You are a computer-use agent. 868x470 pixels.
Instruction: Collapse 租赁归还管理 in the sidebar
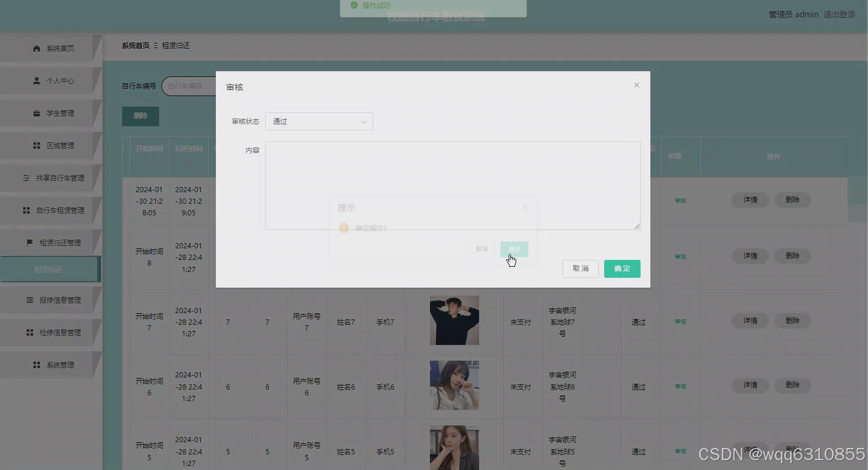click(x=51, y=243)
